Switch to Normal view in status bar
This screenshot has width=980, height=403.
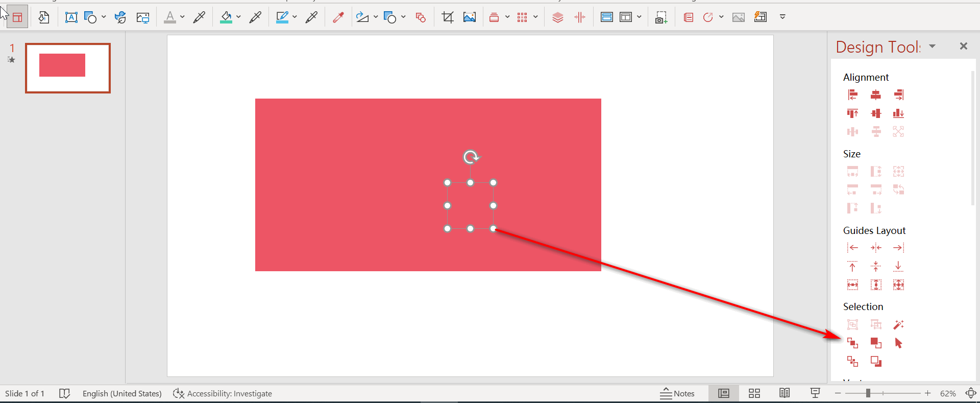pyautogui.click(x=724, y=393)
